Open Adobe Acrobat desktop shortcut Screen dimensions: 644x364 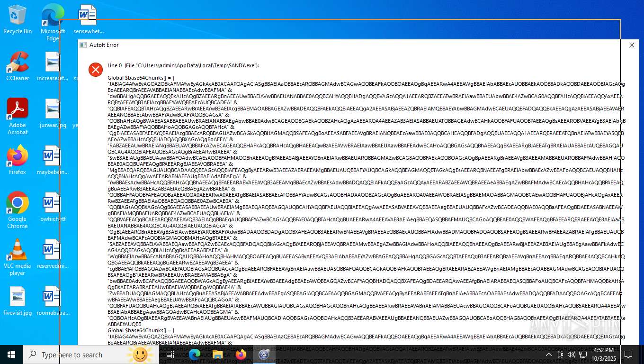18,117
